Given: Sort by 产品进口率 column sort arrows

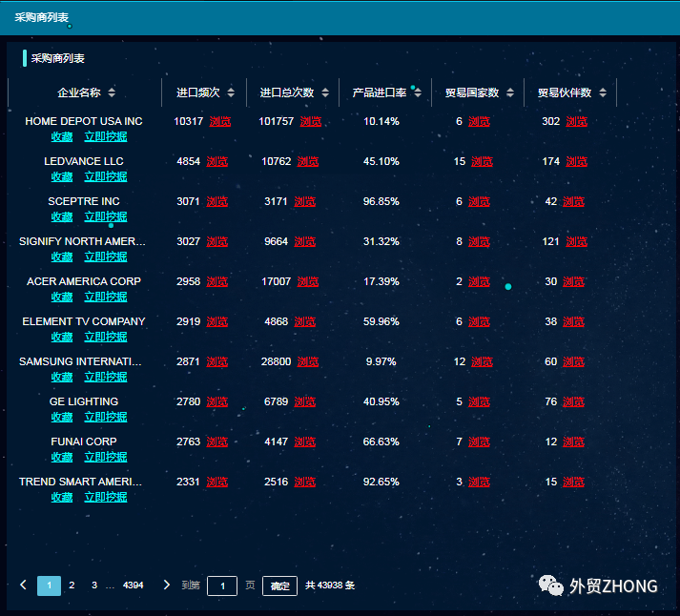Looking at the screenshot, I should [x=418, y=92].
